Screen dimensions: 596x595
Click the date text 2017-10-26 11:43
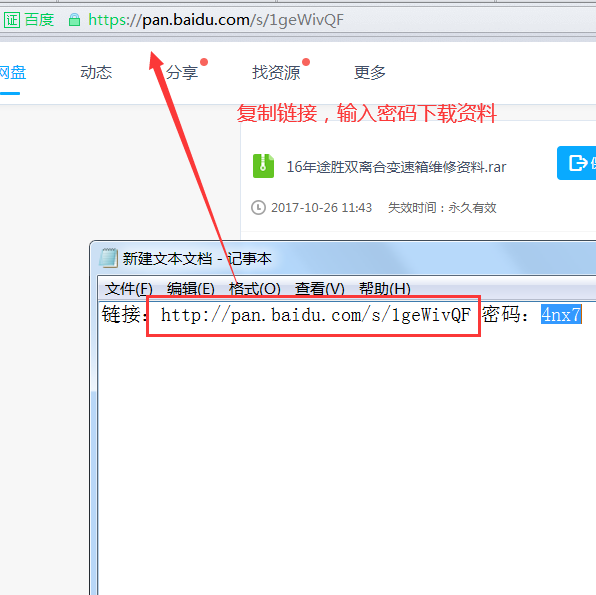coord(321,208)
